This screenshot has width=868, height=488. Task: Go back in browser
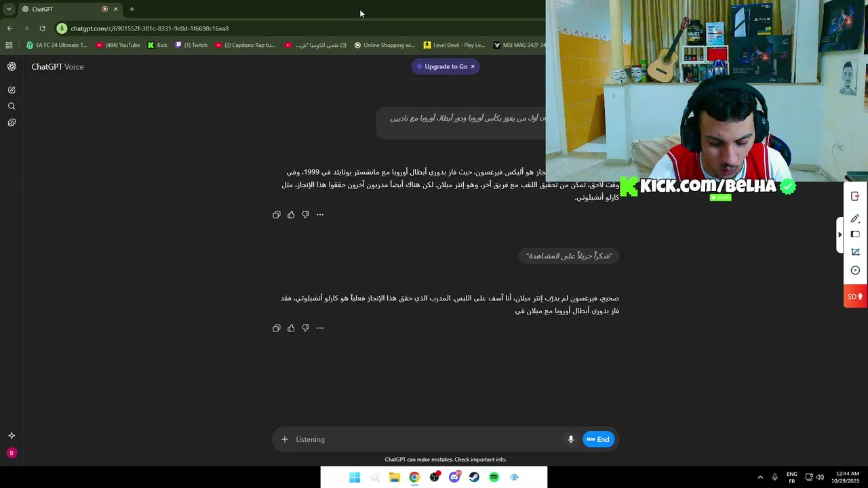pyautogui.click(x=9, y=28)
